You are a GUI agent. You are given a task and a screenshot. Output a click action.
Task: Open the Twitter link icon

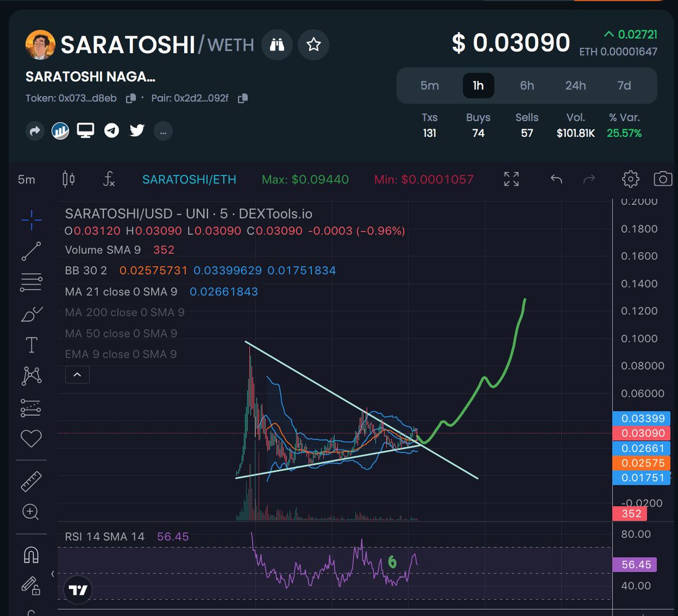[x=137, y=131]
